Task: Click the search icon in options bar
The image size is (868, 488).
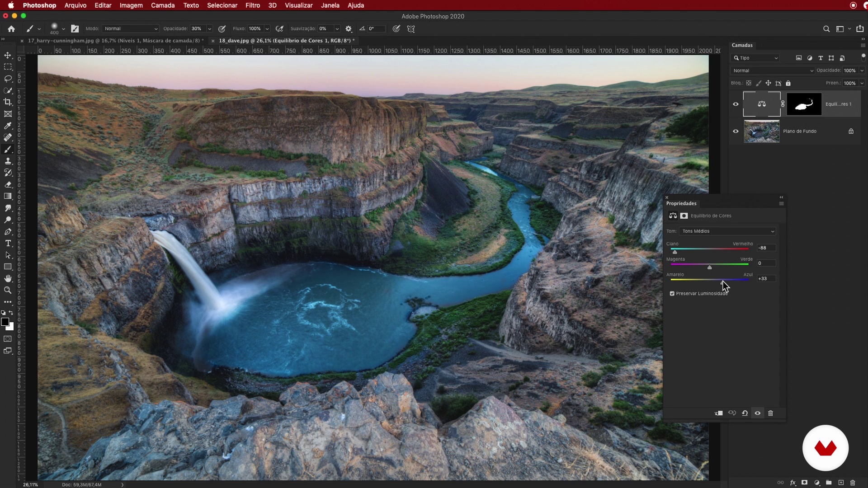Action: 826,29
